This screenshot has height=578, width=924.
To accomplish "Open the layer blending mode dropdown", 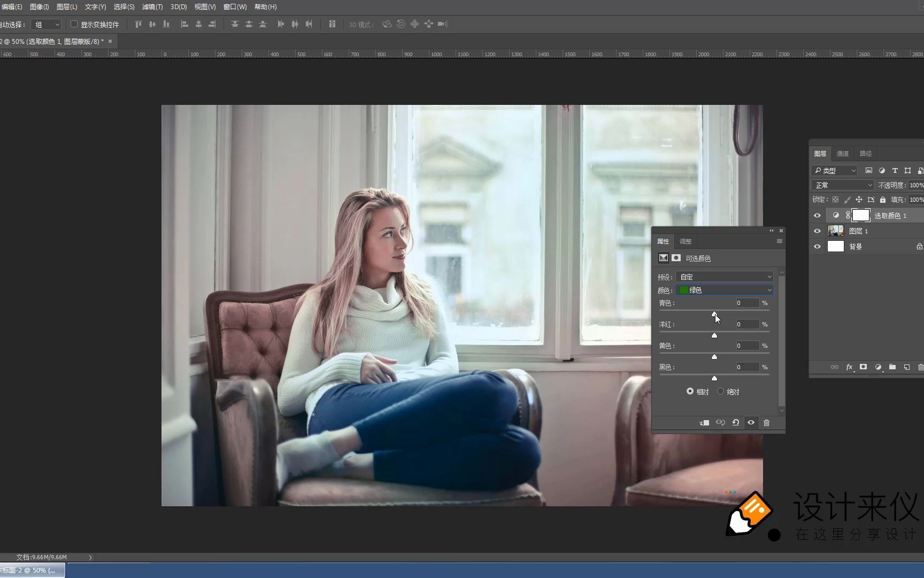I will click(x=841, y=185).
